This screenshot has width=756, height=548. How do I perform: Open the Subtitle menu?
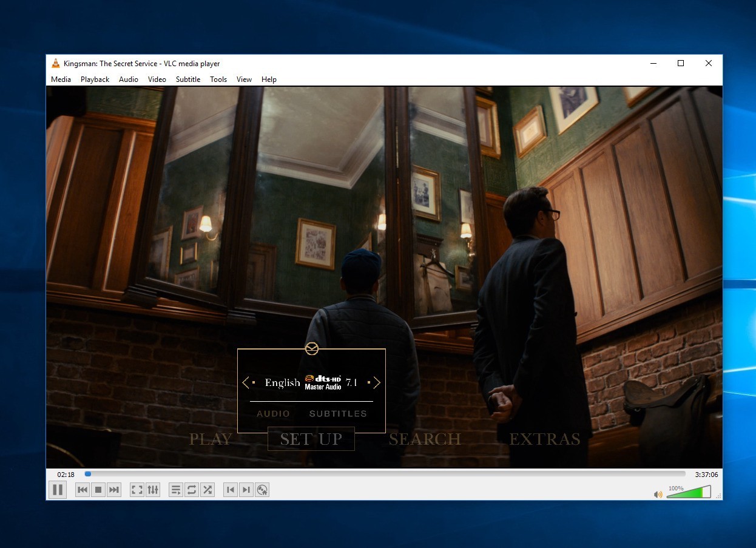point(188,79)
